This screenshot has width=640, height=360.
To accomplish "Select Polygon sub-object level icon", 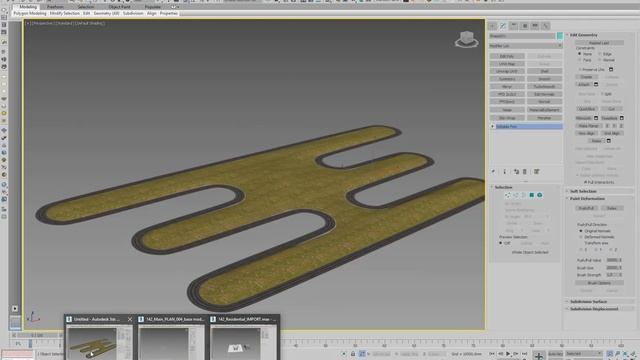I will pos(532,196).
